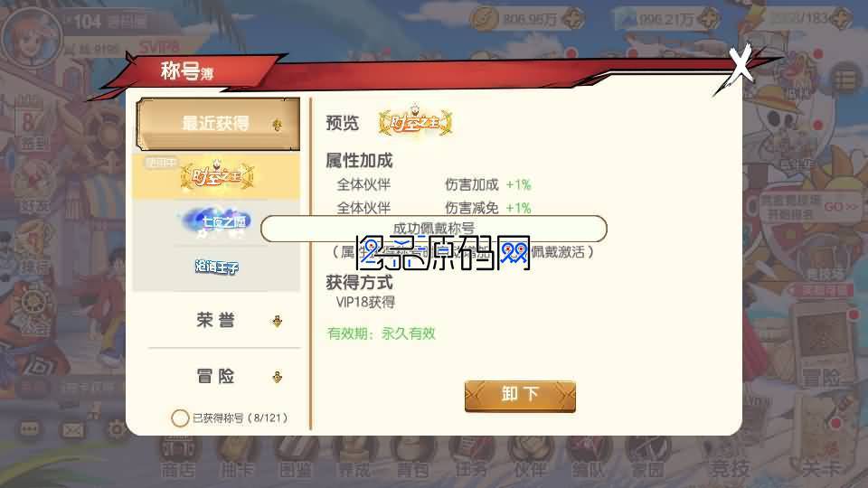Expand the 冒险 category
The width and height of the screenshot is (868, 488).
click(218, 377)
